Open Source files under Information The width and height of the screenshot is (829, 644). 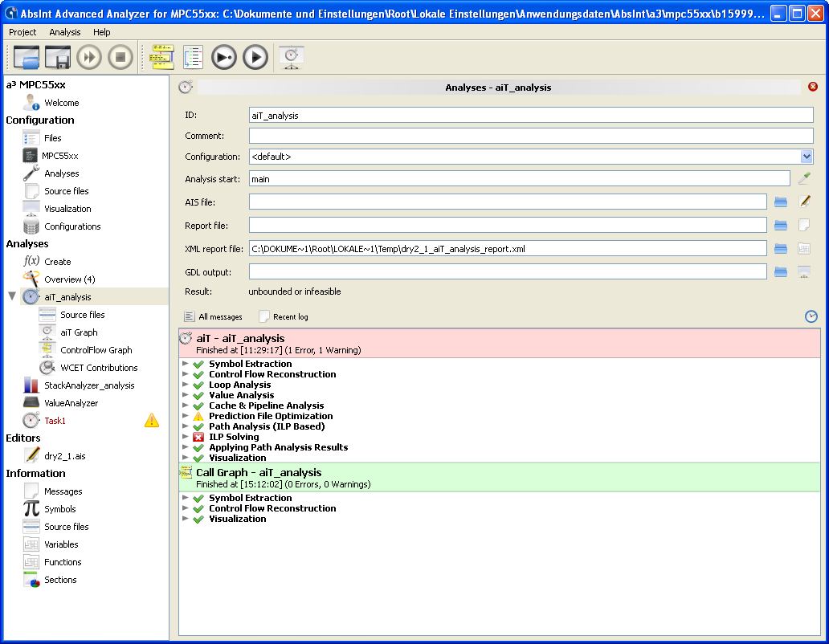(x=66, y=527)
